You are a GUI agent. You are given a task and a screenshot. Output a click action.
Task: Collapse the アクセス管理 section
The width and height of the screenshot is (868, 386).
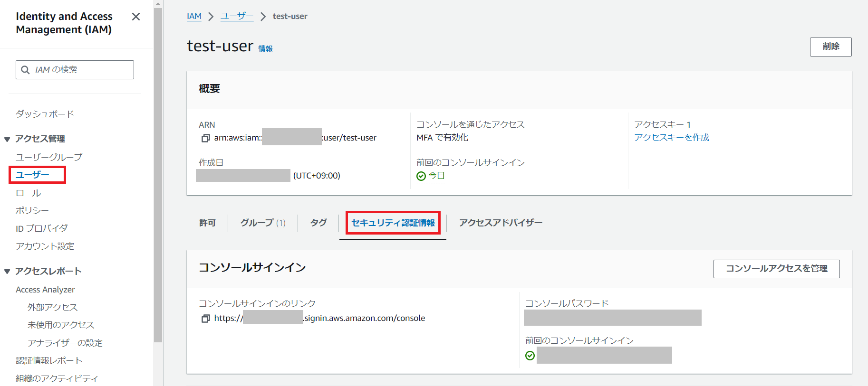(7, 139)
